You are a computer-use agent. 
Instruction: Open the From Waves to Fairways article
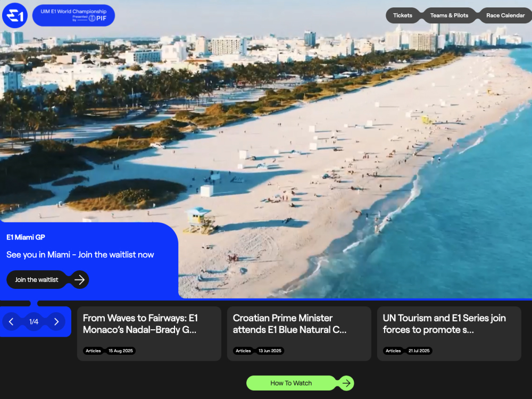tap(148, 325)
